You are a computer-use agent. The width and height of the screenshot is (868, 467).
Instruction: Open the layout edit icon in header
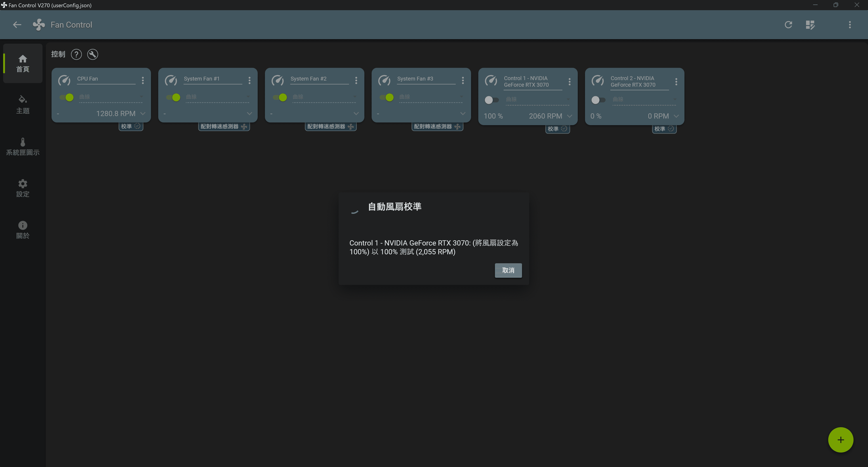810,25
